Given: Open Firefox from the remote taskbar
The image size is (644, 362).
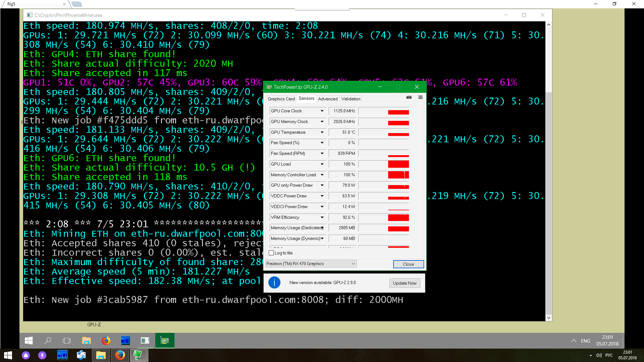Looking at the screenshot, I should coord(106,341).
